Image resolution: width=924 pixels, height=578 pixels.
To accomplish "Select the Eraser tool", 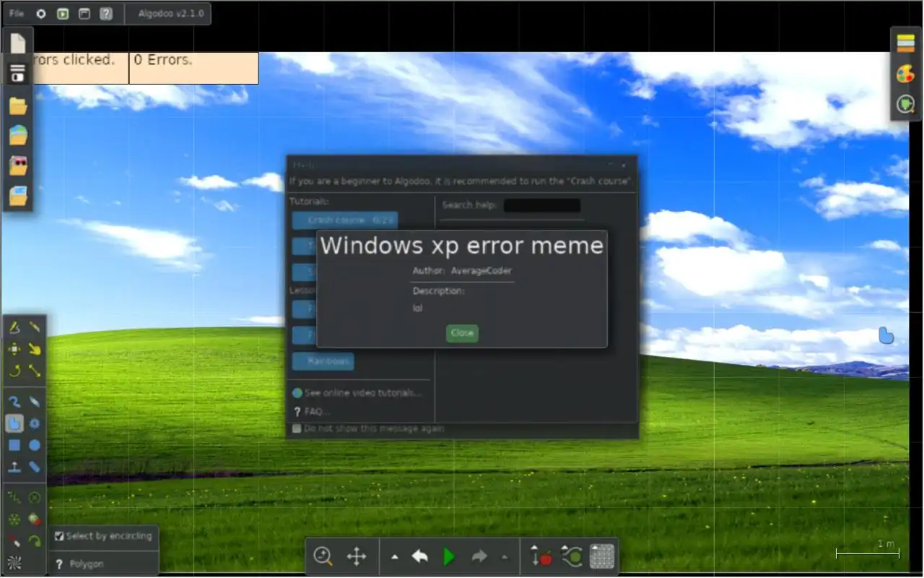I will pos(34,402).
